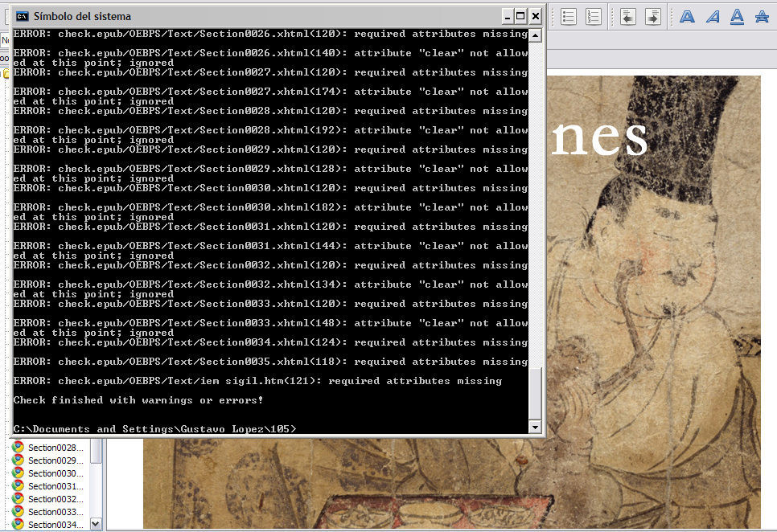The height and width of the screenshot is (532, 777).
Task: Click the console scrollbar thumb
Action: click(535, 394)
